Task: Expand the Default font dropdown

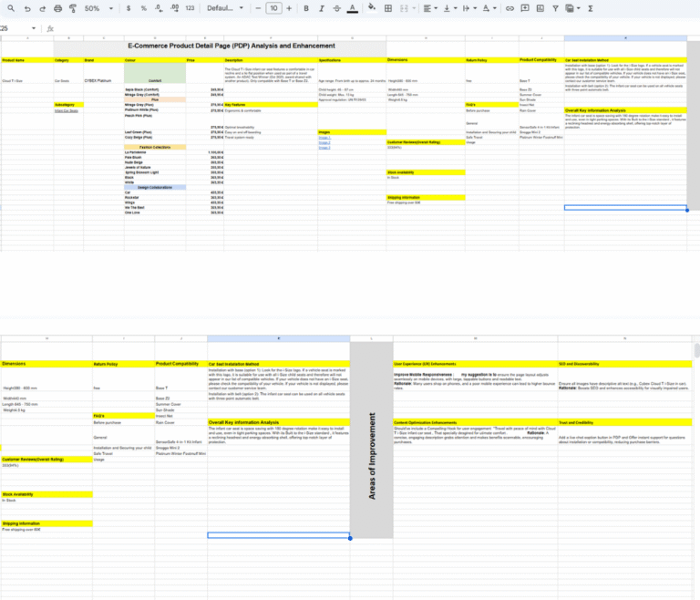Action: (224, 8)
